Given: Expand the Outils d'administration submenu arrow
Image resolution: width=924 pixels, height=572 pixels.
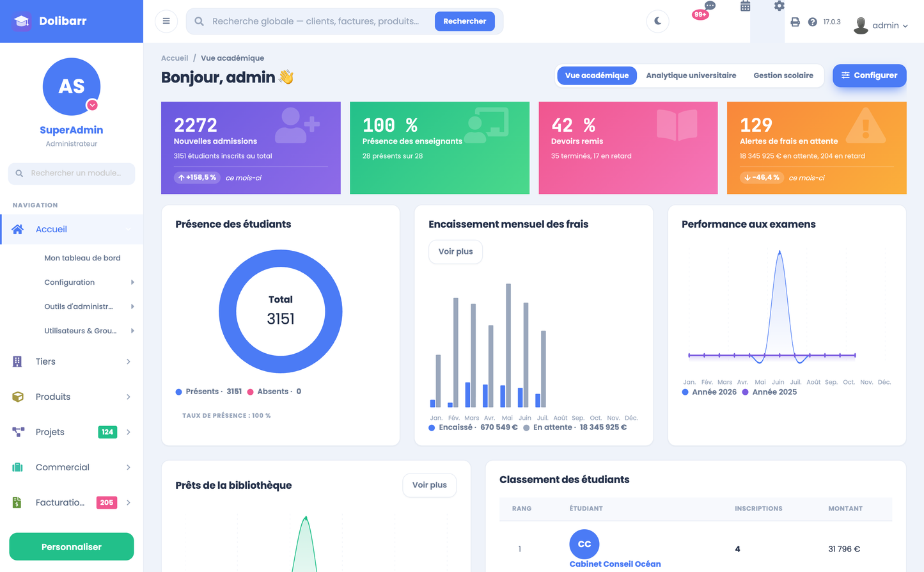Looking at the screenshot, I should [x=132, y=306].
